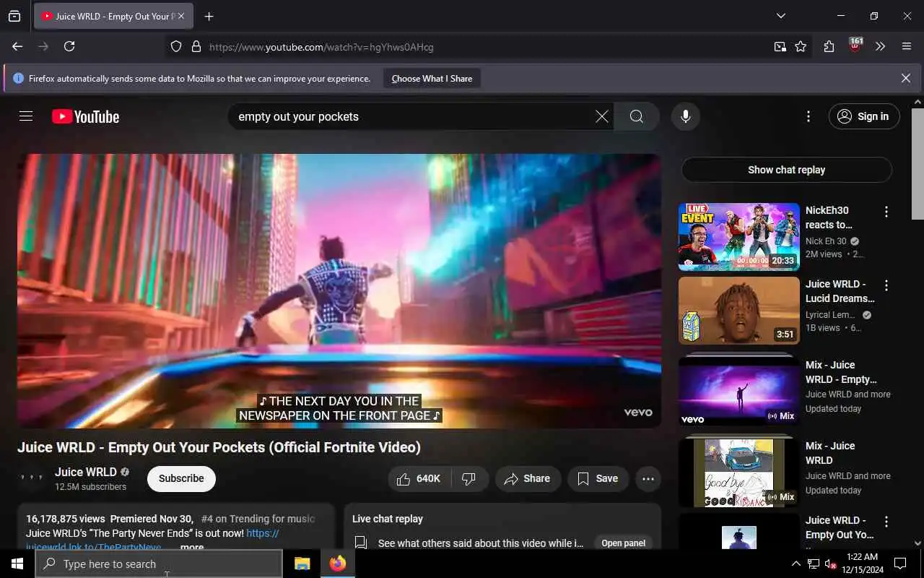Open tracking protection shield icon

point(176,46)
